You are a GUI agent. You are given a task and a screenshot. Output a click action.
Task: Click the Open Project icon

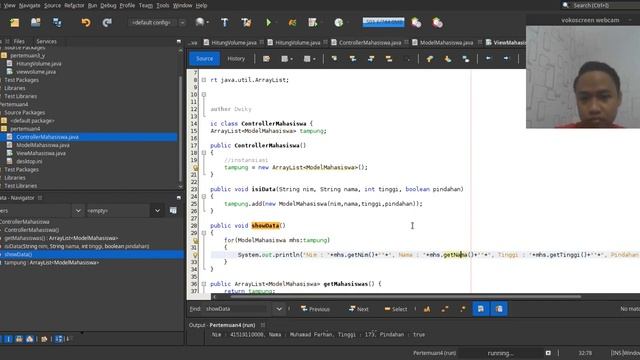(x=36, y=23)
